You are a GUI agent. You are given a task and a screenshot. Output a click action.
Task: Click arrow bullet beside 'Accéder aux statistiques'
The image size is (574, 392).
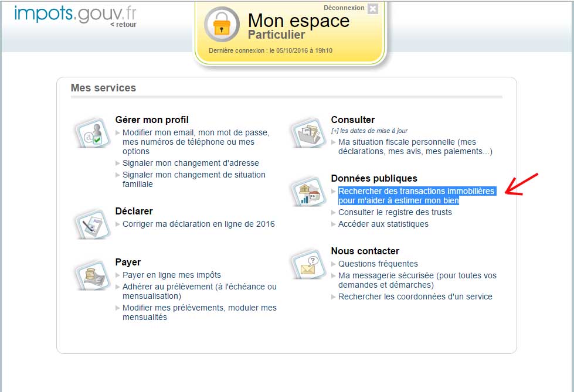point(334,224)
